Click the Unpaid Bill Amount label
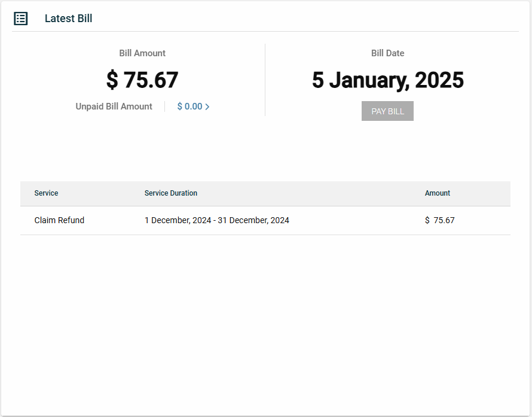Image resolution: width=532 pixels, height=417 pixels. tap(114, 106)
